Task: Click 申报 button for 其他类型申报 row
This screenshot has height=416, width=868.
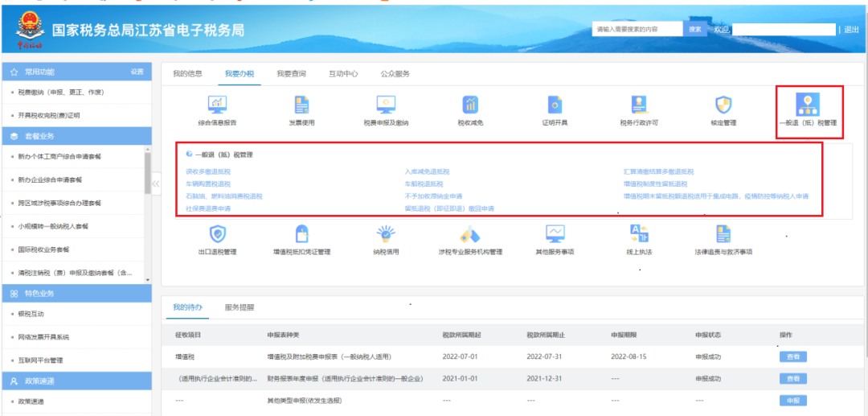Action: click(792, 401)
